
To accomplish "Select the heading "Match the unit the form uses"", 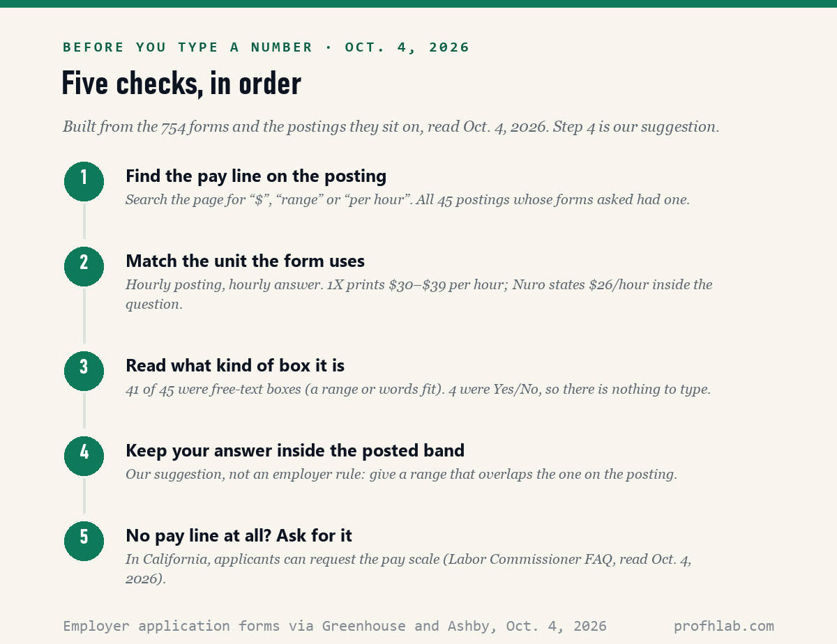I will (245, 261).
